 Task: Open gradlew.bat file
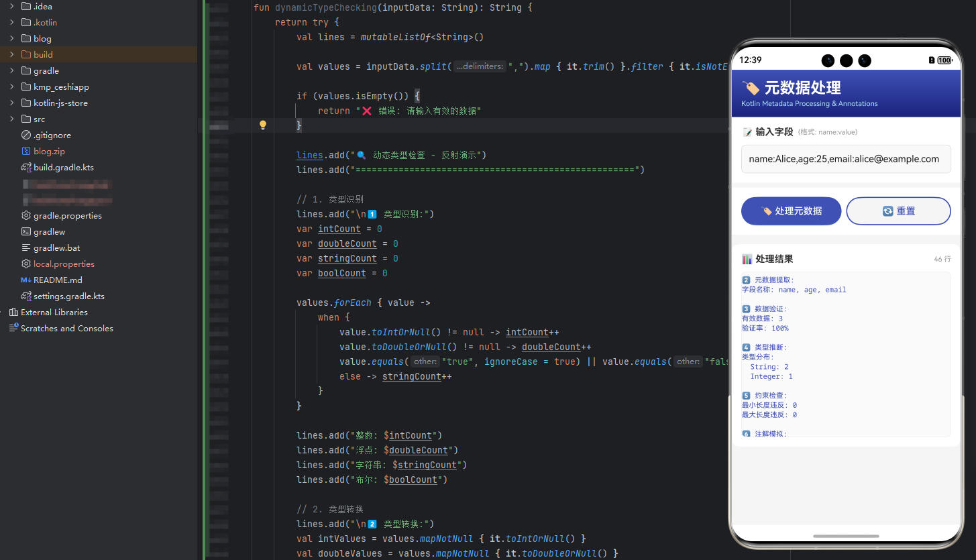57,247
